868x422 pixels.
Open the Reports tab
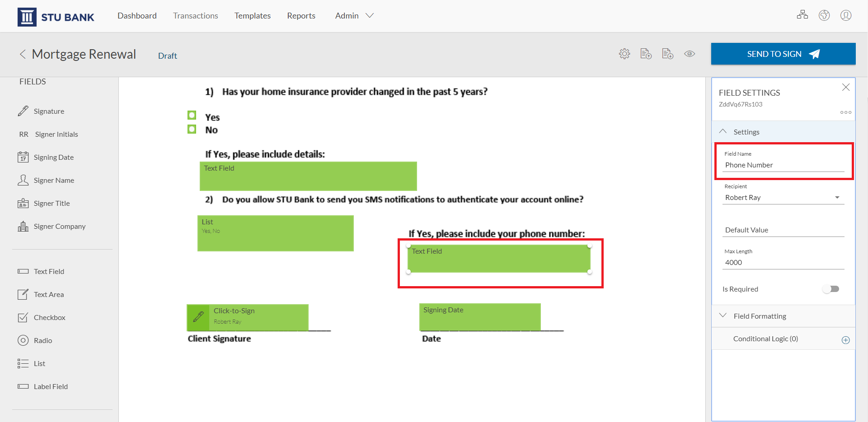(301, 15)
